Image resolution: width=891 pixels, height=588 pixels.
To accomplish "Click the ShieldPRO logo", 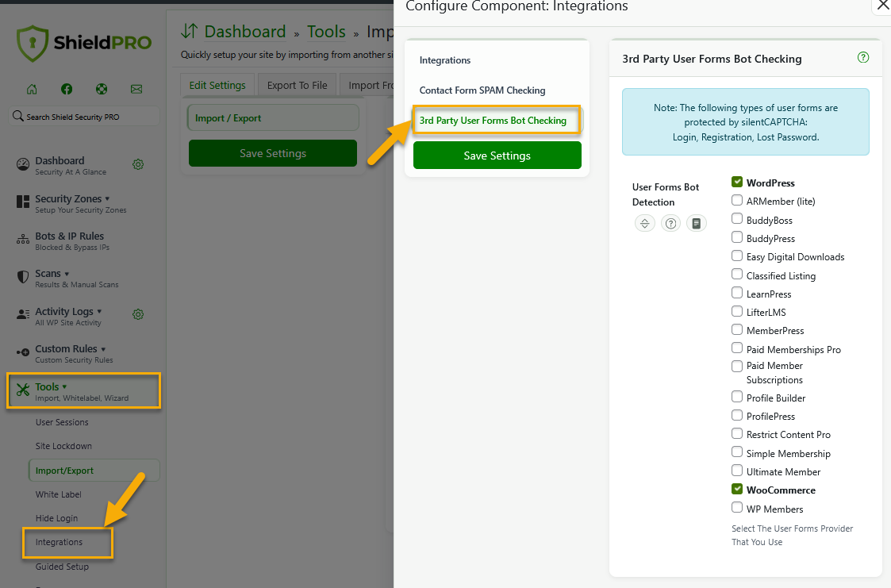I will (x=83, y=44).
